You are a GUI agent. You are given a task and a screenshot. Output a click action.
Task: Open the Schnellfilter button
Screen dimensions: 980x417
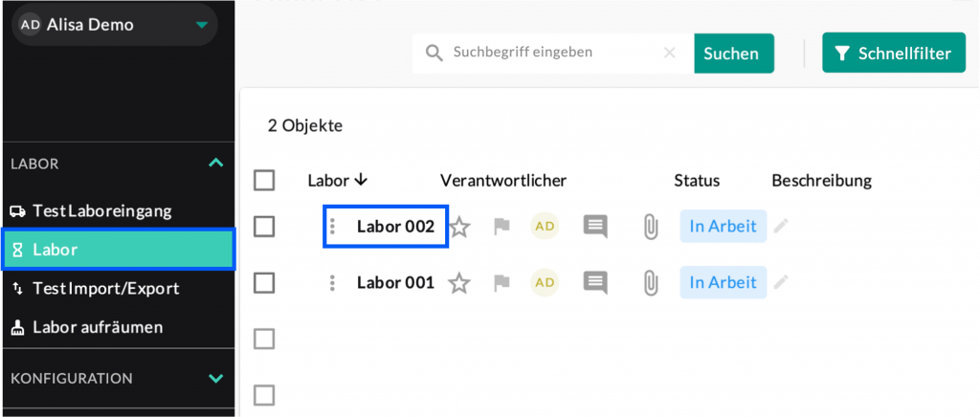[893, 54]
